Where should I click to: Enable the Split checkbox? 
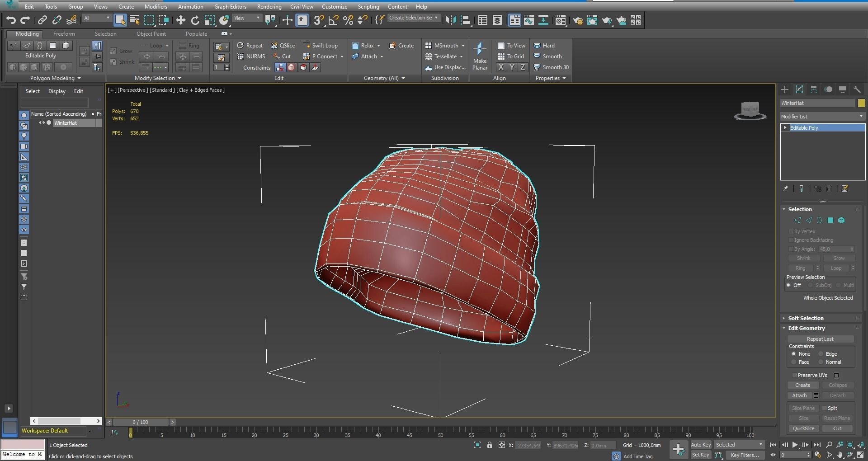825,408
